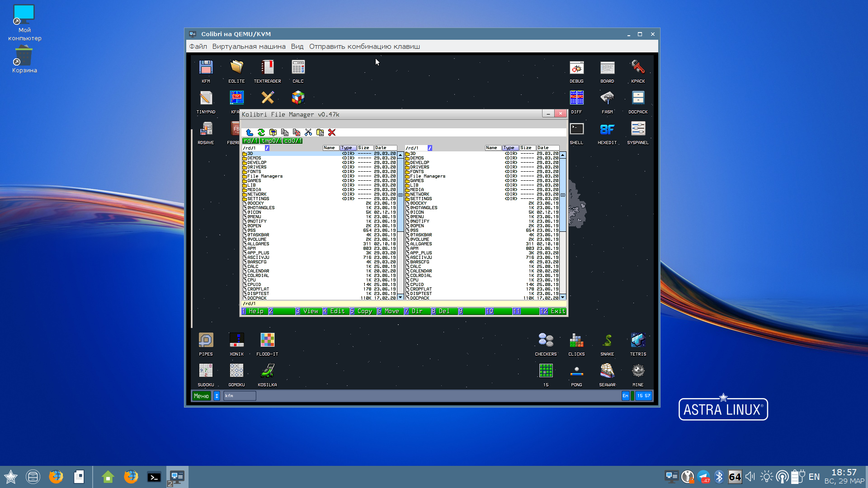Open the Виртуальная машина menu

coord(249,47)
